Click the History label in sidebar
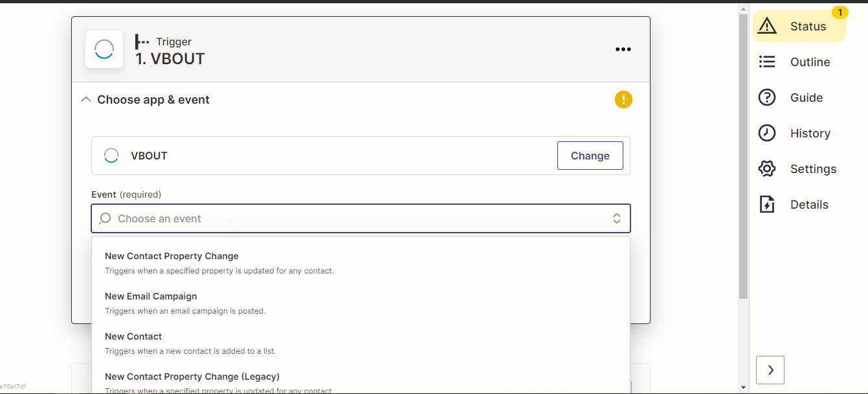Viewport: 868px width, 394px height. [x=810, y=133]
